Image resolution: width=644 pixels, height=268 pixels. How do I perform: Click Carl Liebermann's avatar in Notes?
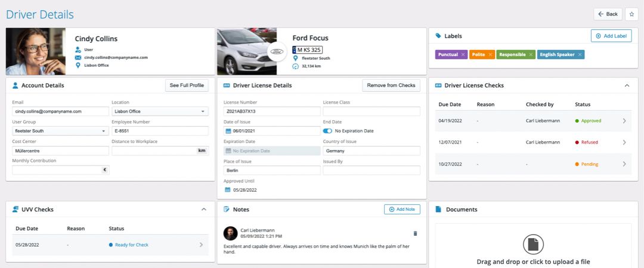tap(230, 233)
